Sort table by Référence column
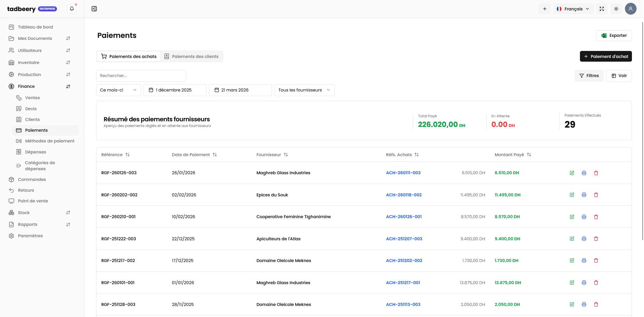 (115, 155)
